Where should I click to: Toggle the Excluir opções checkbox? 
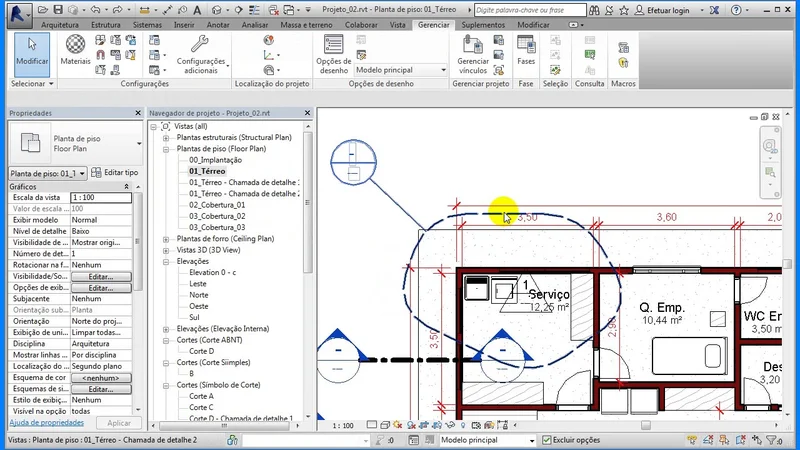(547, 440)
